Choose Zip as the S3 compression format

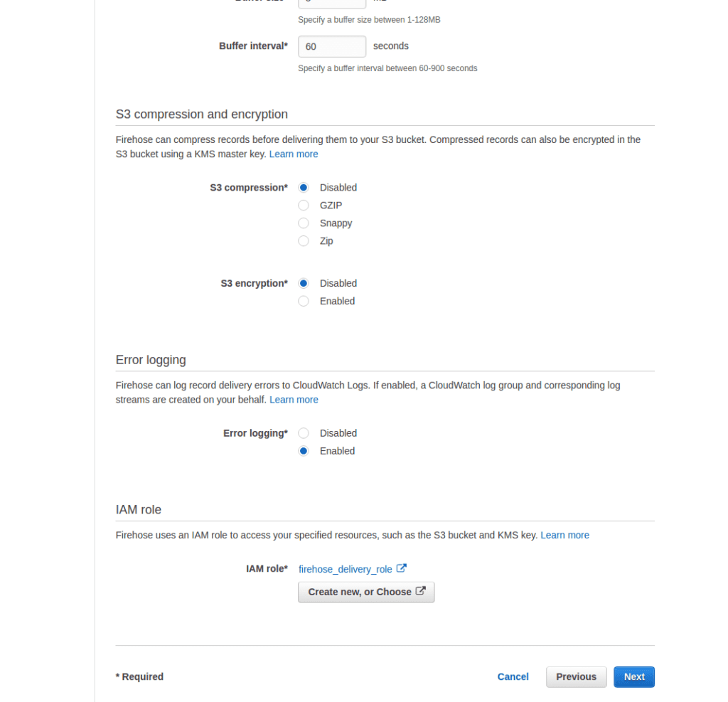coord(304,240)
